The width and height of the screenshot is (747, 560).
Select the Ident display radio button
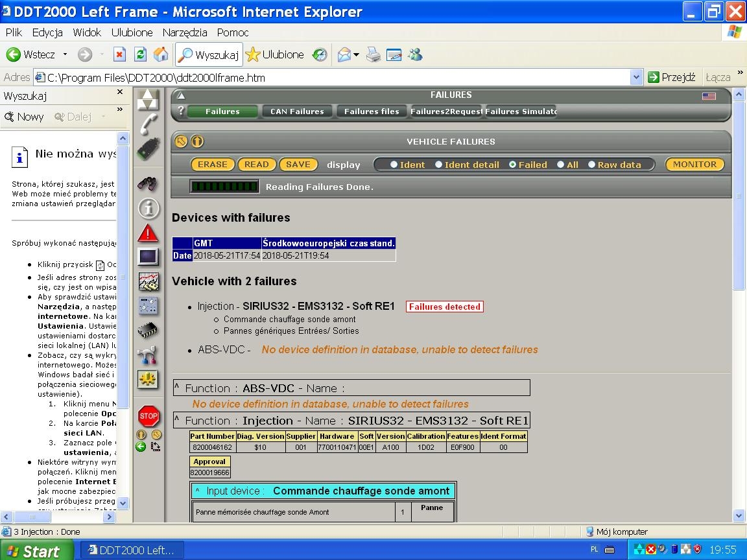[x=394, y=164]
